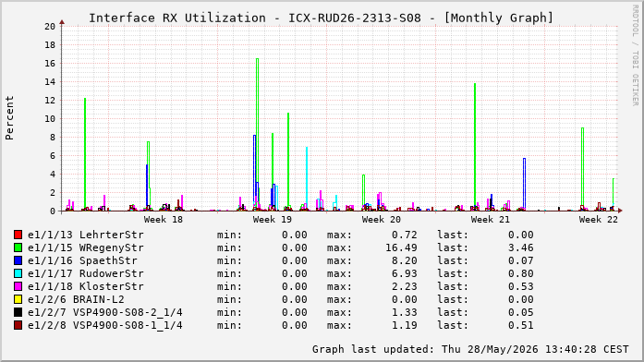Click the magenta KlosterStr legend swatch
The image size is (644, 362).
pos(18,286)
